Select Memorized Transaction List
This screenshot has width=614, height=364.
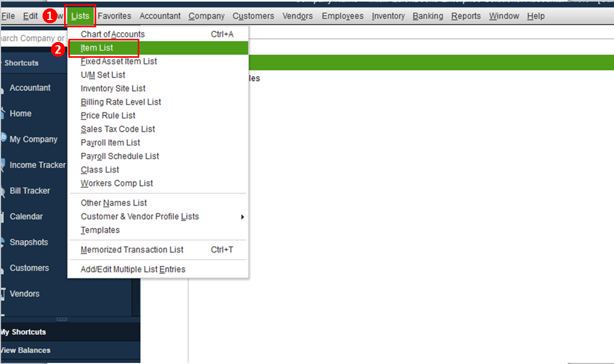158,249
